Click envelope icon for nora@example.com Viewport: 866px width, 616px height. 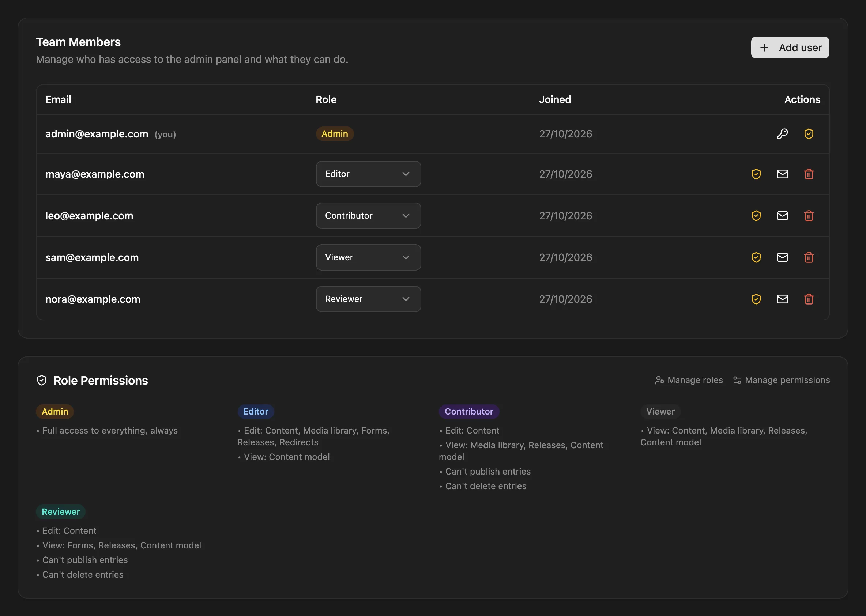pyautogui.click(x=782, y=299)
